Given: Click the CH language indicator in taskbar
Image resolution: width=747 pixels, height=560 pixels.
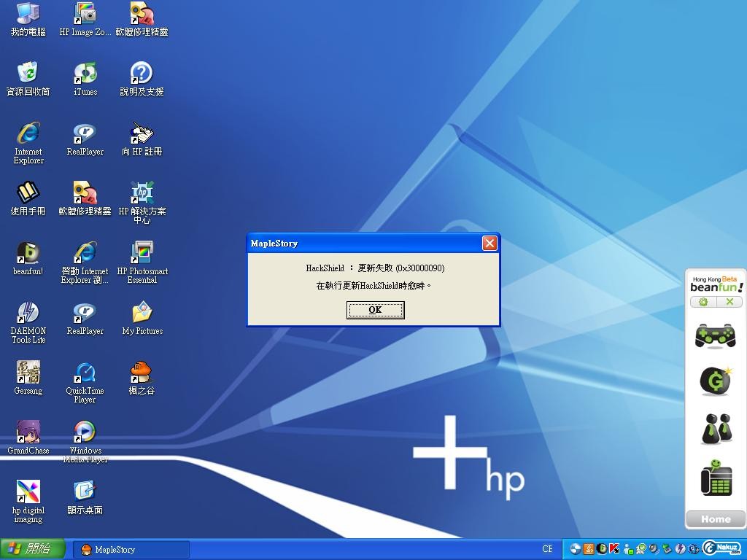Looking at the screenshot, I should (x=547, y=549).
